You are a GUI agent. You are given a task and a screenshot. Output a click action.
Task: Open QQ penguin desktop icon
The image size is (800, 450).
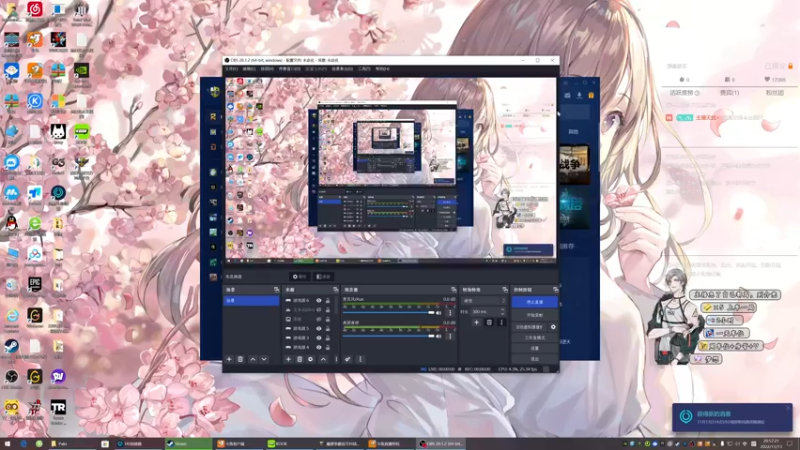[x=12, y=223]
